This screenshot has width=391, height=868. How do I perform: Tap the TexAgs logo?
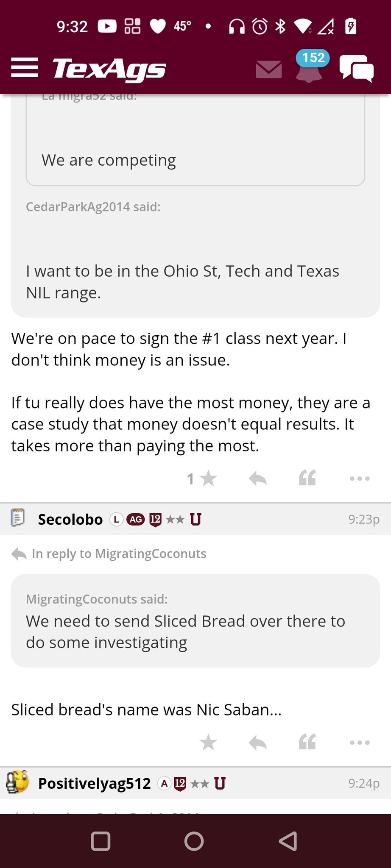(x=109, y=69)
